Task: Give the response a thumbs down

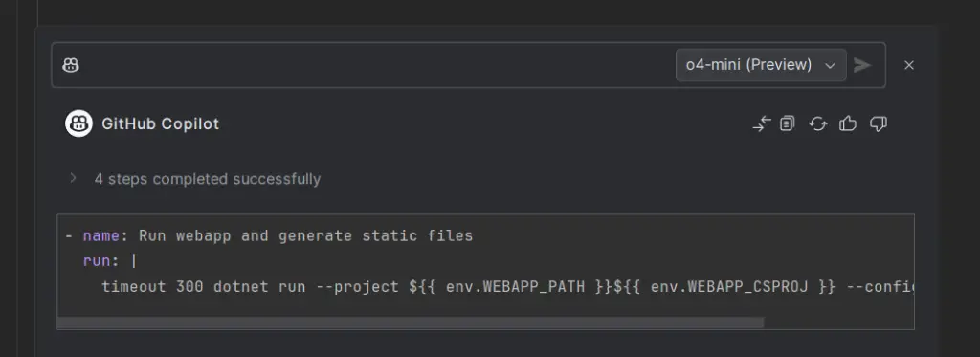Action: pos(879,123)
